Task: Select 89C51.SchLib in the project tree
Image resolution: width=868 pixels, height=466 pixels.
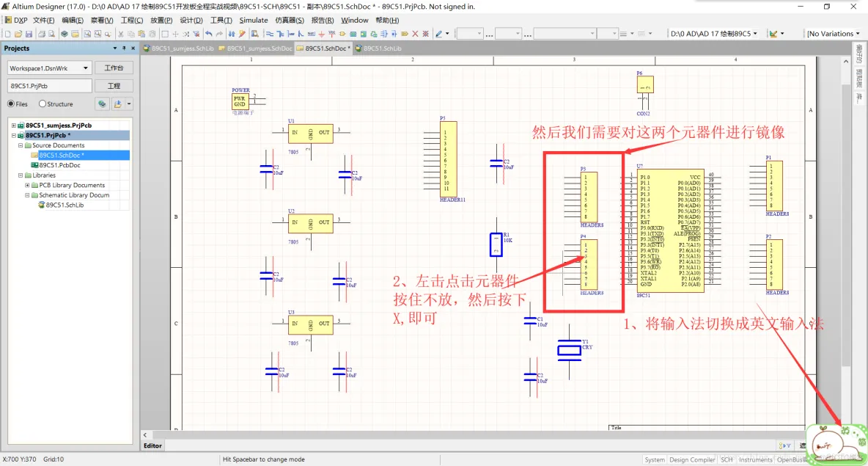Action: tap(65, 205)
